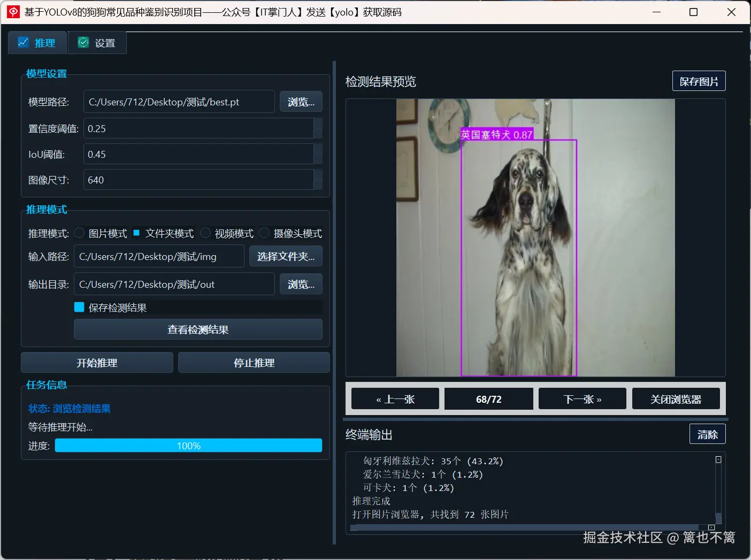Click terminal line 打开图片浏览器, 共找到 72 张图片

(431, 514)
